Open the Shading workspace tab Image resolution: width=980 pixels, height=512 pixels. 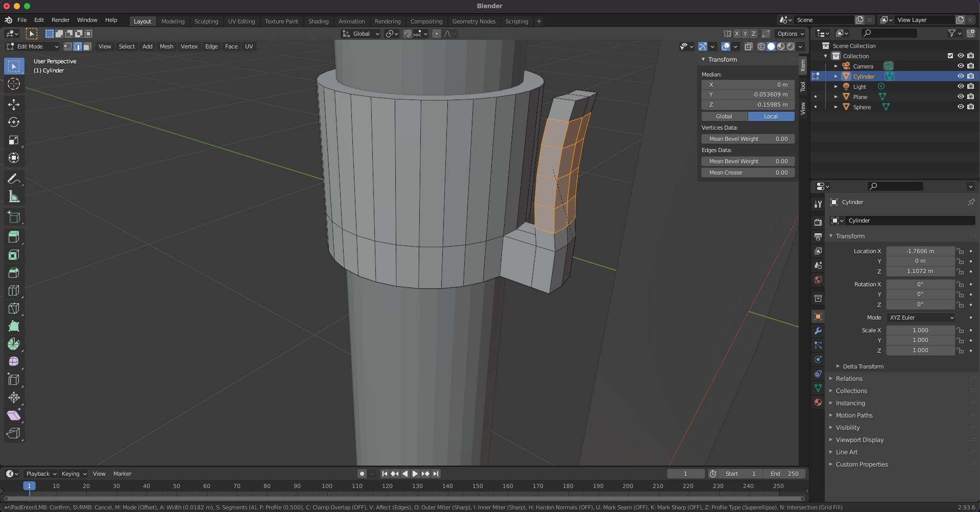click(x=318, y=21)
